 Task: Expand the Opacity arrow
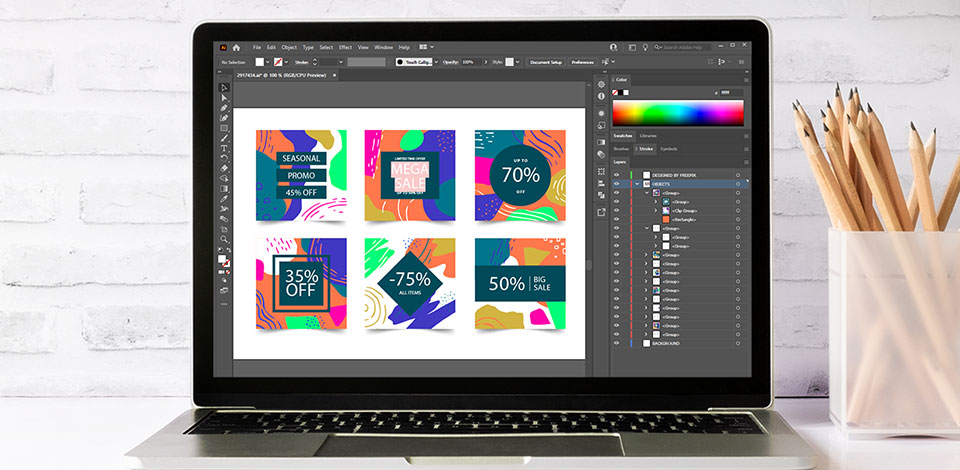[x=486, y=62]
